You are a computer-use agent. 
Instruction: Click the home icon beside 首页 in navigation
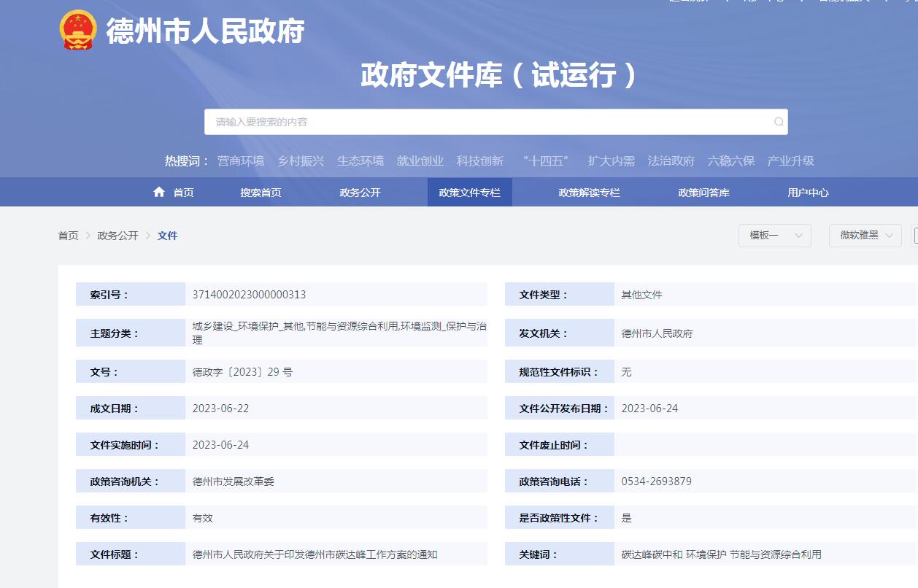point(158,192)
